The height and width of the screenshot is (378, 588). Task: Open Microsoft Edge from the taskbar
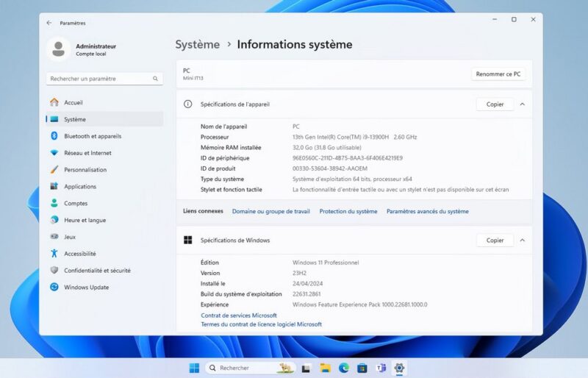coord(343,368)
